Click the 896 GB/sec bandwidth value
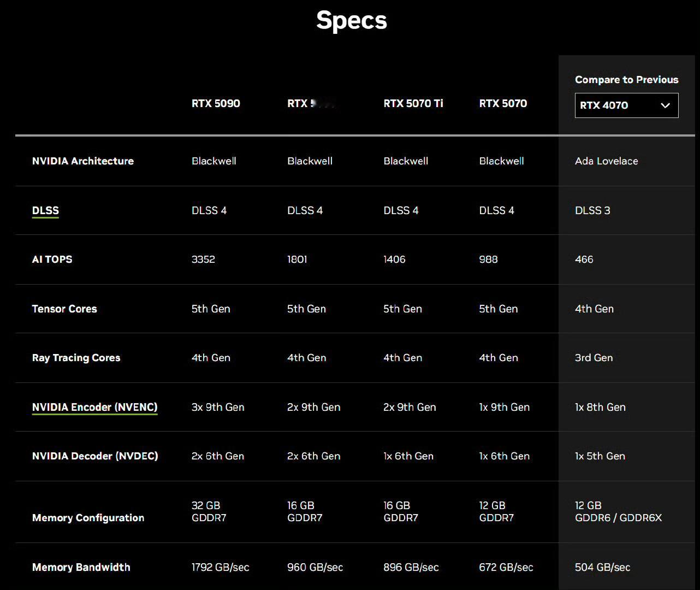The width and height of the screenshot is (700, 590). (411, 567)
